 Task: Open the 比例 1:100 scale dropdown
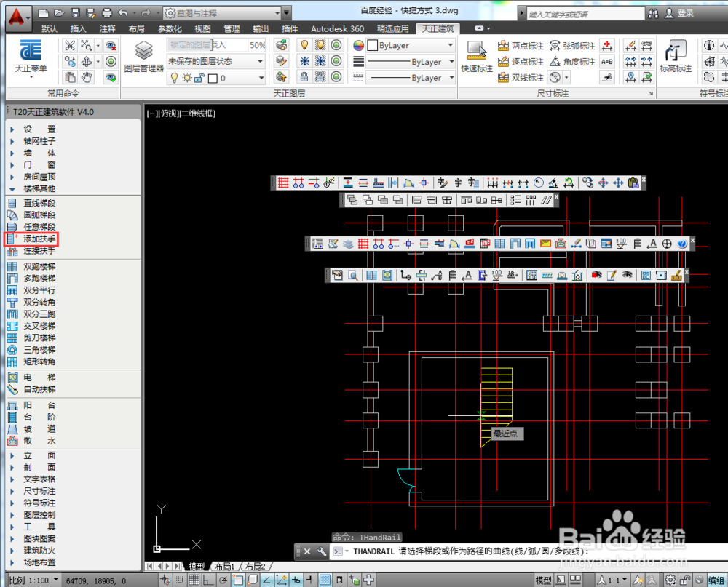pyautogui.click(x=34, y=580)
